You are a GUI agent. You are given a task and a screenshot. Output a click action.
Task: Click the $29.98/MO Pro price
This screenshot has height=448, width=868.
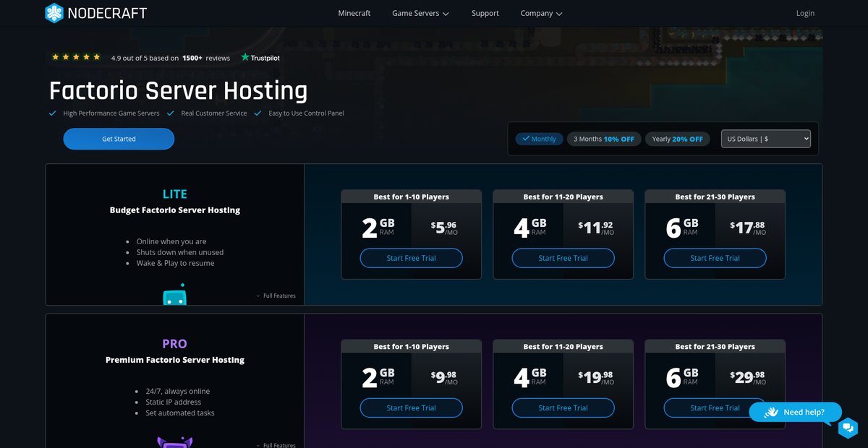click(x=748, y=377)
